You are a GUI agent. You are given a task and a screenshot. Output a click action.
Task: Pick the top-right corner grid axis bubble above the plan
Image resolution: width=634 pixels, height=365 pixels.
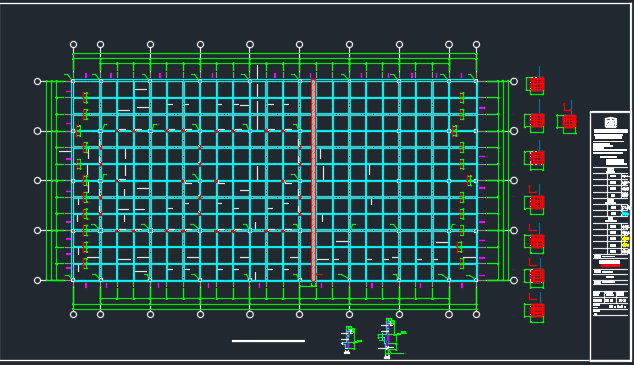point(476,44)
